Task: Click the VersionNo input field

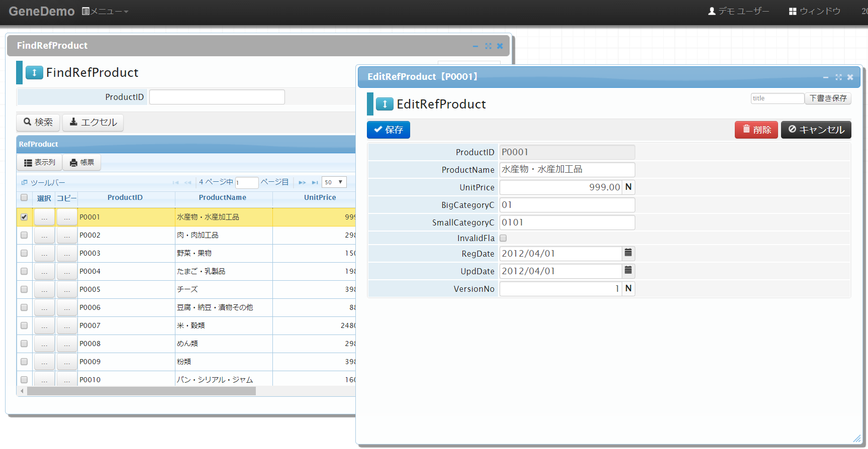Action: click(x=561, y=288)
